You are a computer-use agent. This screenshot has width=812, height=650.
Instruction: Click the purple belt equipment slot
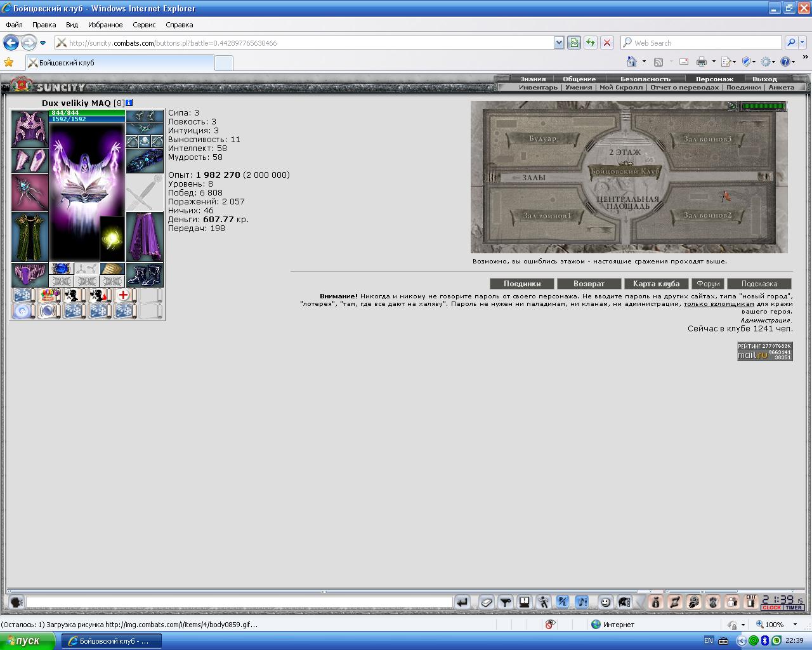[x=30, y=275]
